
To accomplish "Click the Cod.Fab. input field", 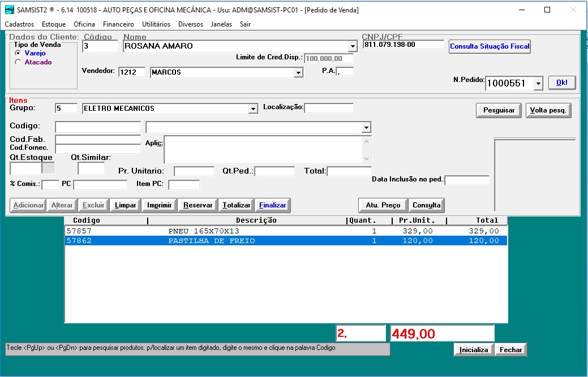I will pos(98,140).
